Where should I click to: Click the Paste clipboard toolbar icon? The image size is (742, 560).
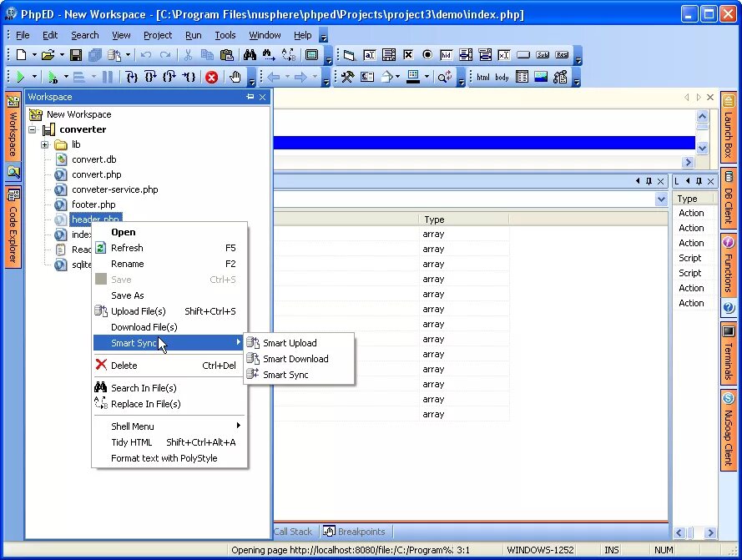[227, 55]
